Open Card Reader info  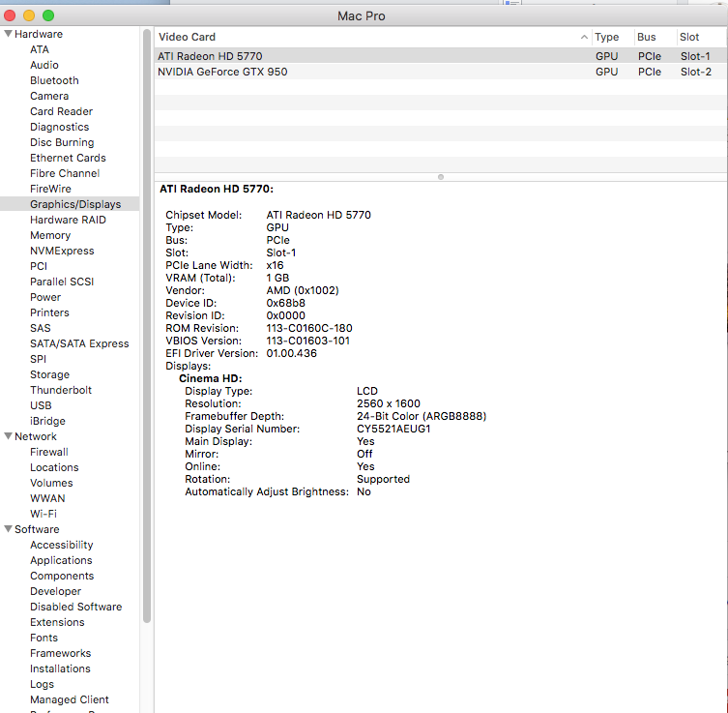[x=61, y=111]
